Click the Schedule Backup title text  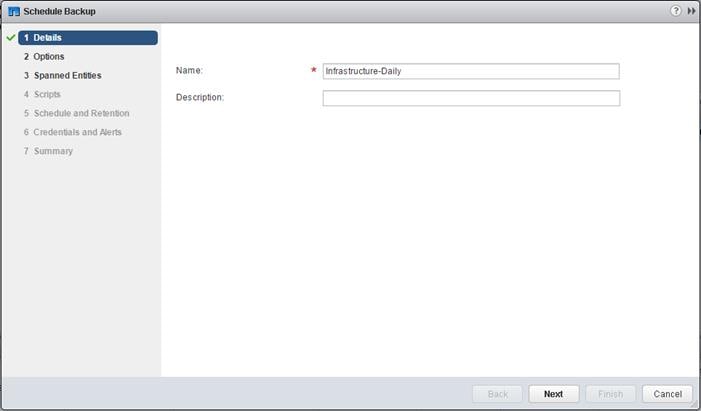(59, 11)
